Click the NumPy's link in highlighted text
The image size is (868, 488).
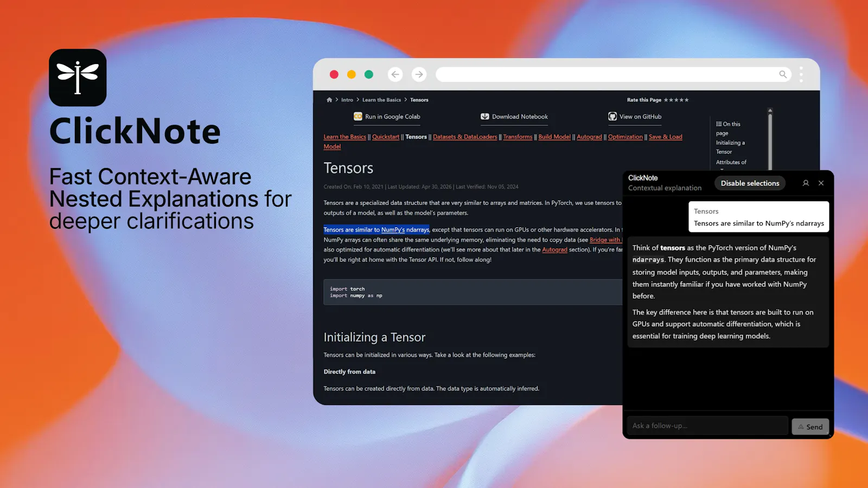point(393,230)
